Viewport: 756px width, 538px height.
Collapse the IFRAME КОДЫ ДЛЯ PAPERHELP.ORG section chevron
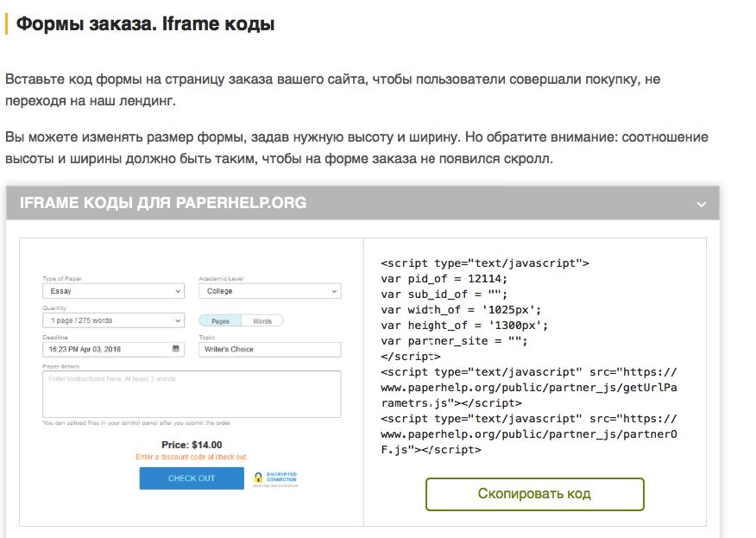702,204
